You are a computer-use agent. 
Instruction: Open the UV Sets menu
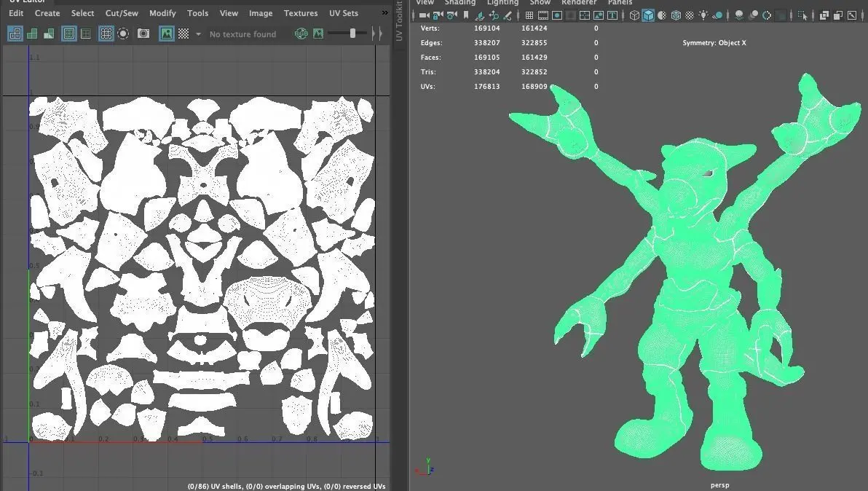[343, 12]
